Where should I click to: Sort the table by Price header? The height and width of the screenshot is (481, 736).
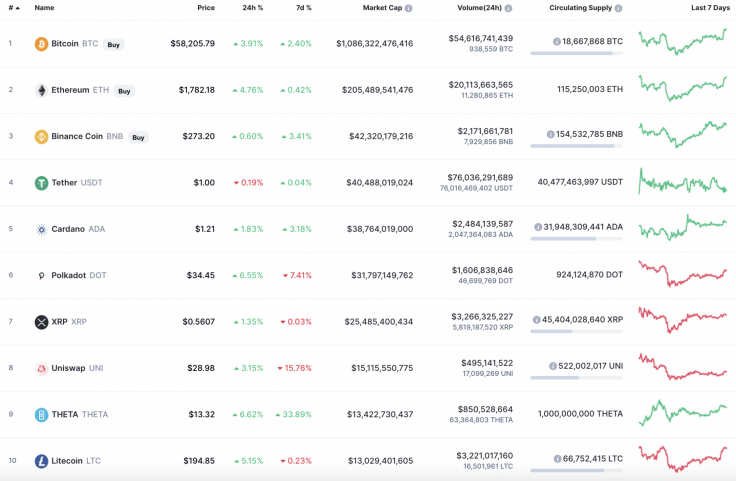205,8
